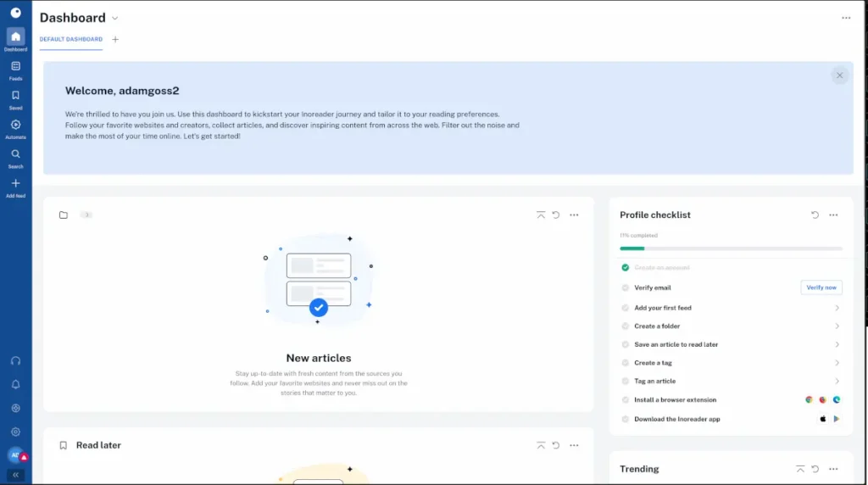The height and width of the screenshot is (485, 868).
Task: Click the Google Play store icon
Action: pos(837,419)
